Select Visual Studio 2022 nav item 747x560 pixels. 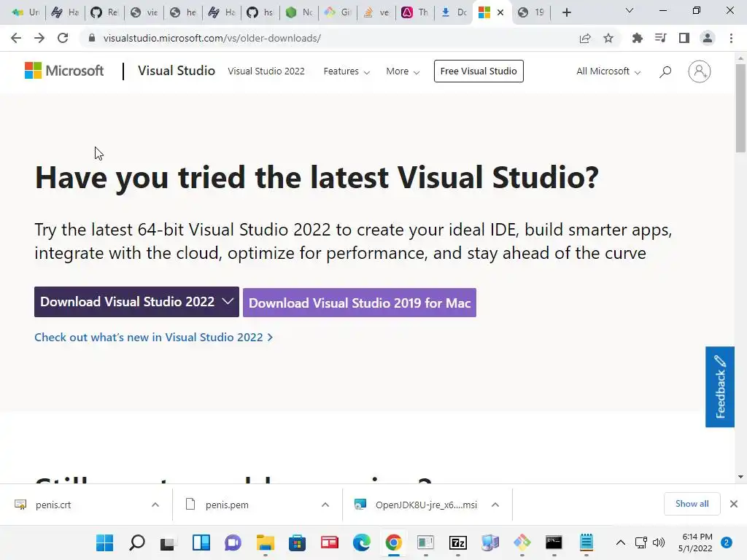click(x=266, y=71)
